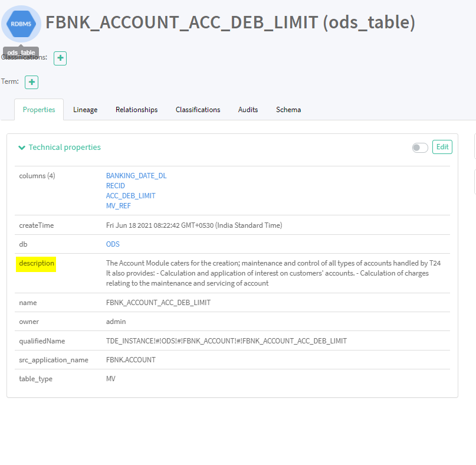Click the highlighted description label
476x465 pixels.
tap(37, 263)
